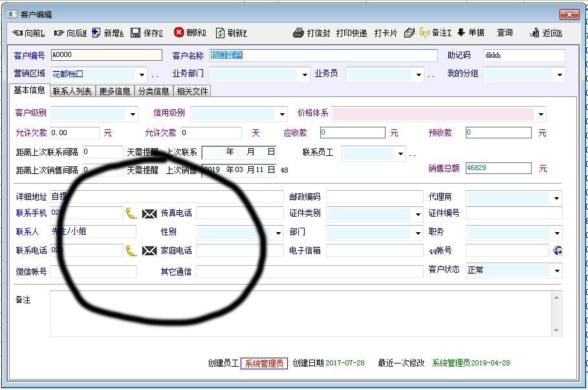Delete the customer using the red 删除 icon
588x390 pixels.
pos(179,32)
